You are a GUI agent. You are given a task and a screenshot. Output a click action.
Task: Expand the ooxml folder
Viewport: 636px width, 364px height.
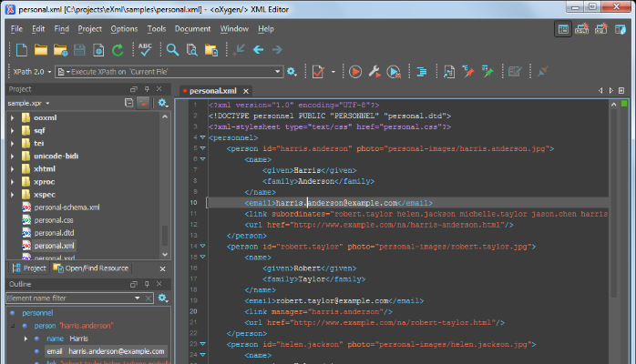click(12, 117)
